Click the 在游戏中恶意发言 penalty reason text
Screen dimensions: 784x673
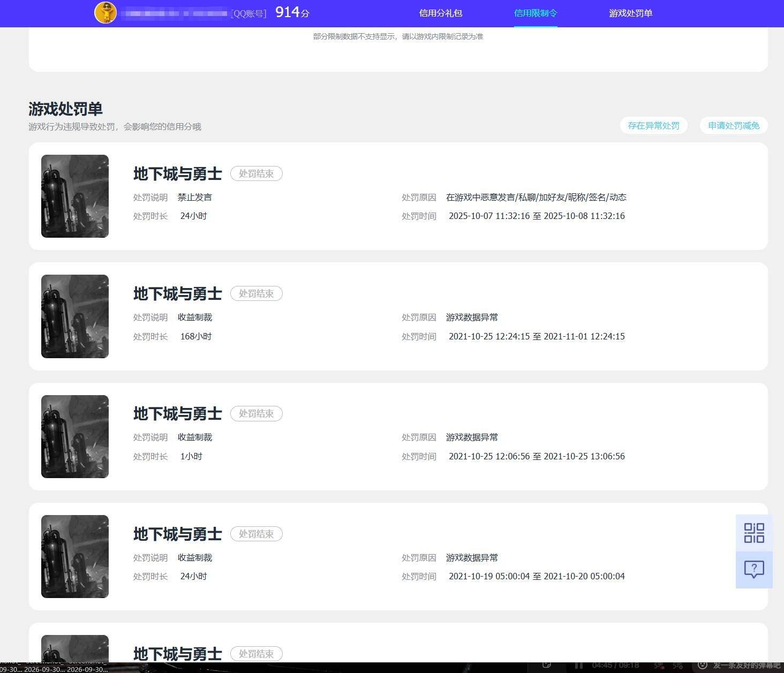[x=536, y=197]
